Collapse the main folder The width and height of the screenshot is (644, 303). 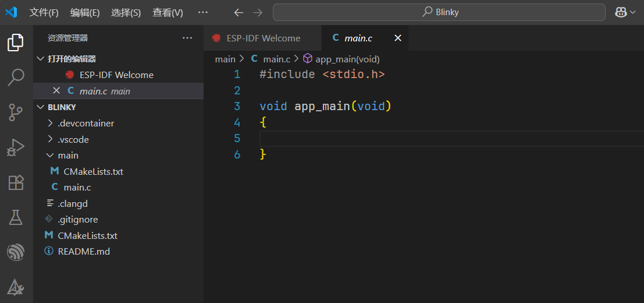coord(67,156)
